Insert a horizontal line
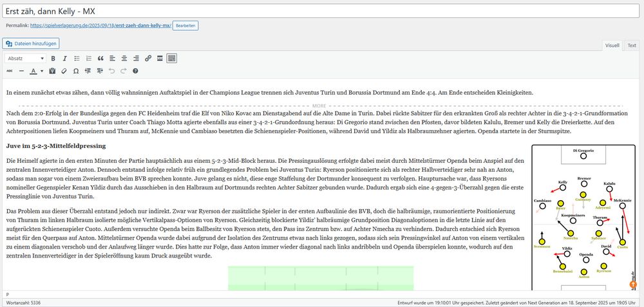Viewport: 644px width, 307px height. coord(21,71)
